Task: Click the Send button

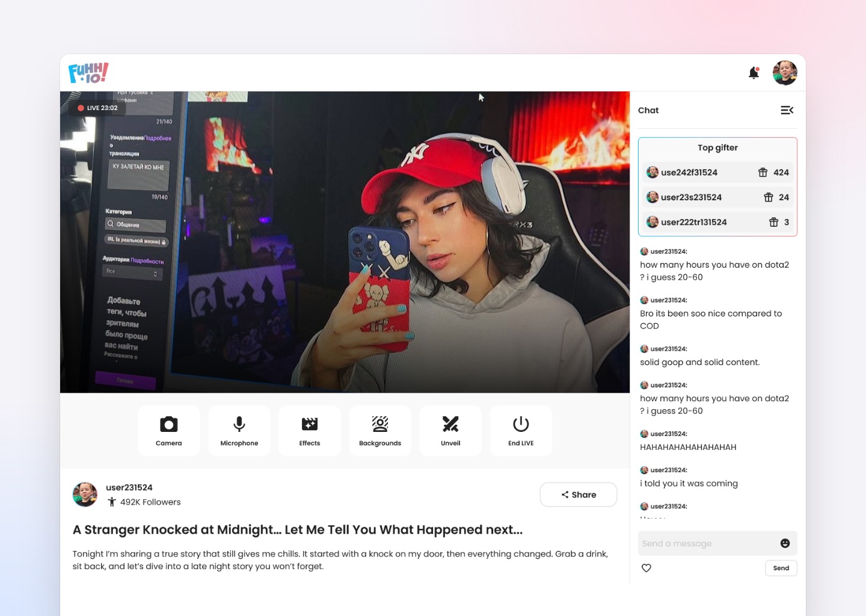Action: pos(781,568)
